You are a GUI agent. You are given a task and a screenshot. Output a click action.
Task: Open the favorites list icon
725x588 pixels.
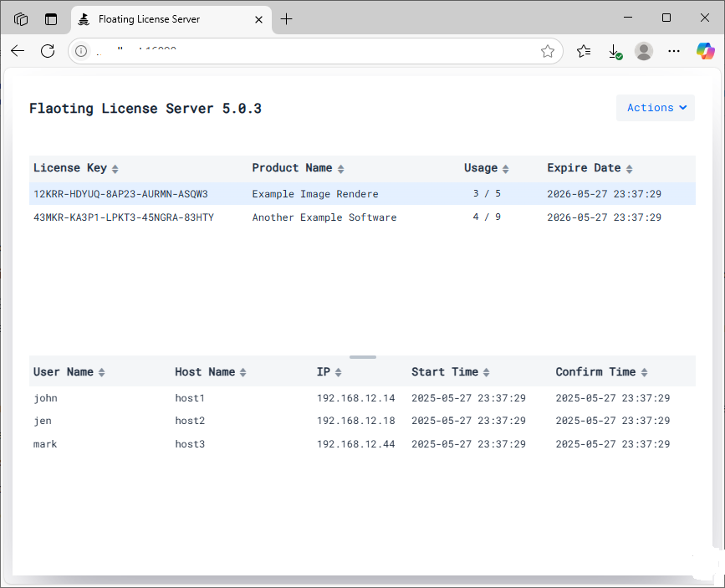click(584, 51)
